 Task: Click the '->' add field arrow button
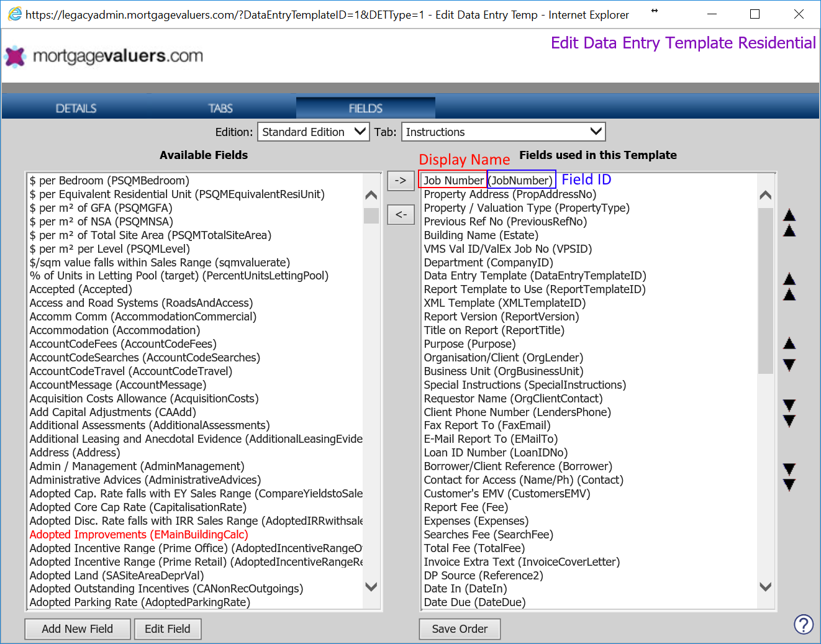click(x=401, y=181)
